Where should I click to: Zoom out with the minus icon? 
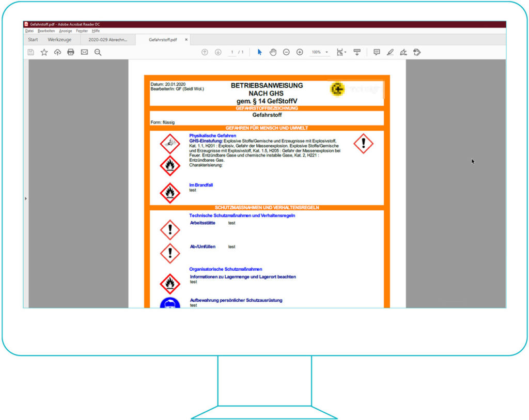coord(286,52)
